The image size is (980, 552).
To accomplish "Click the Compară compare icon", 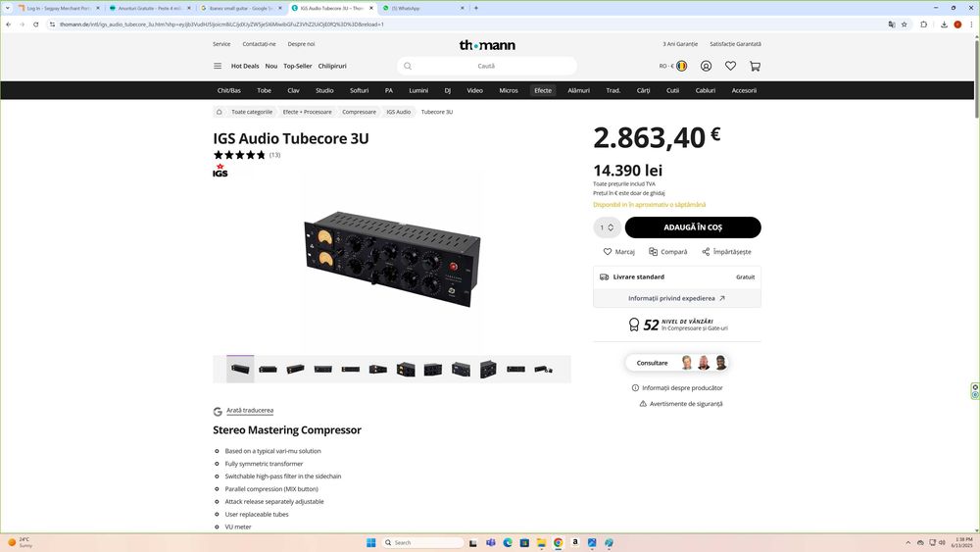I will coord(653,251).
